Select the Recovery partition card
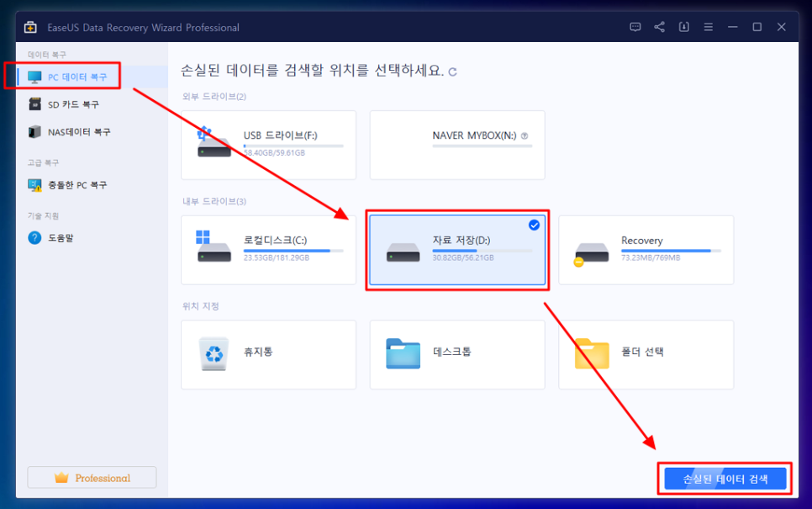The height and width of the screenshot is (509, 812). point(646,250)
